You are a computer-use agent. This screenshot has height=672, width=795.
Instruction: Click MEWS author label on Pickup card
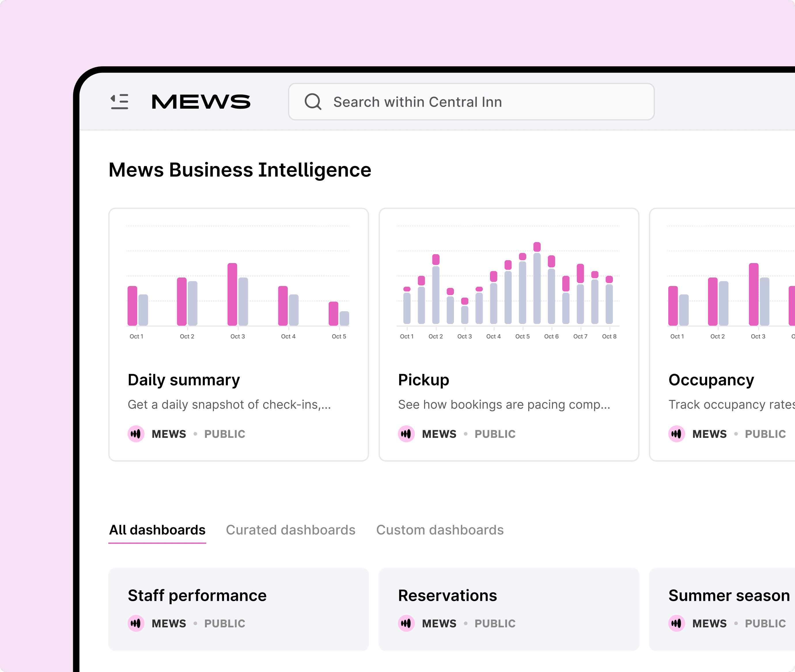439,434
